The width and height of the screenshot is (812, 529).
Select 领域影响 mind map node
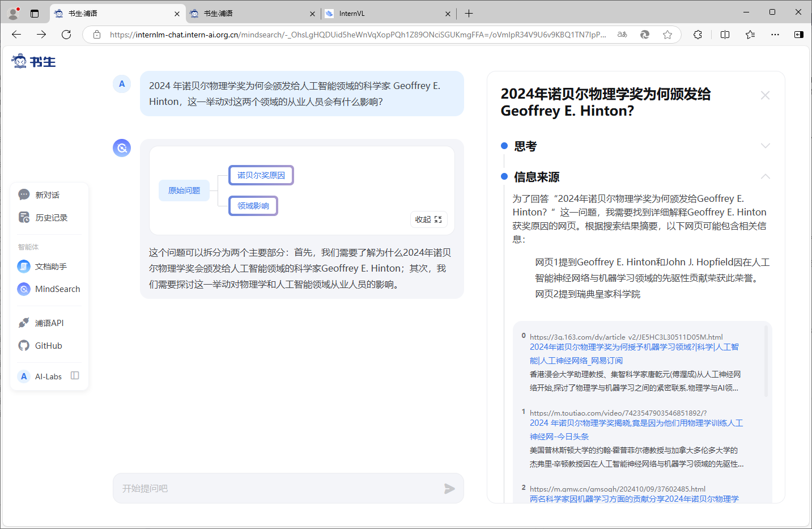tap(253, 206)
